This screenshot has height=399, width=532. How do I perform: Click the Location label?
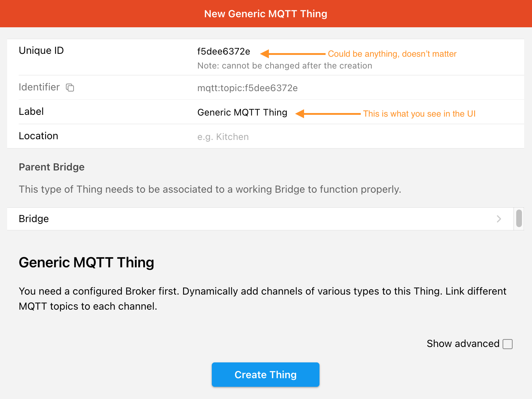click(x=38, y=136)
